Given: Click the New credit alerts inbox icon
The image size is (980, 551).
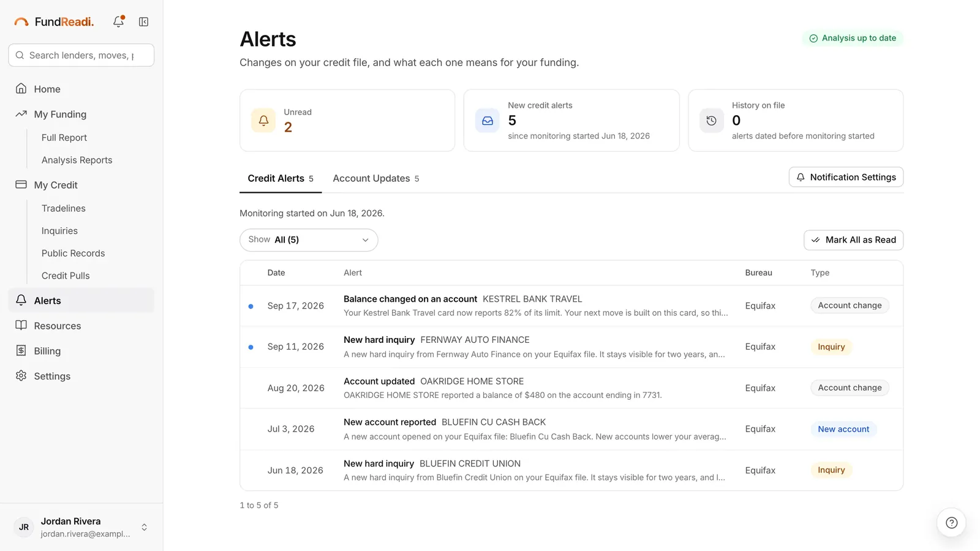Looking at the screenshot, I should (x=488, y=121).
